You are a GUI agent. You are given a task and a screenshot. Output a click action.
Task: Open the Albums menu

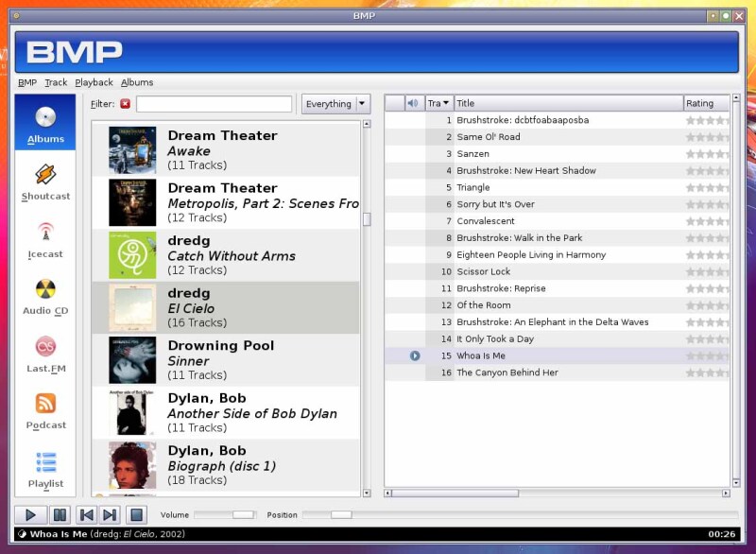[137, 82]
